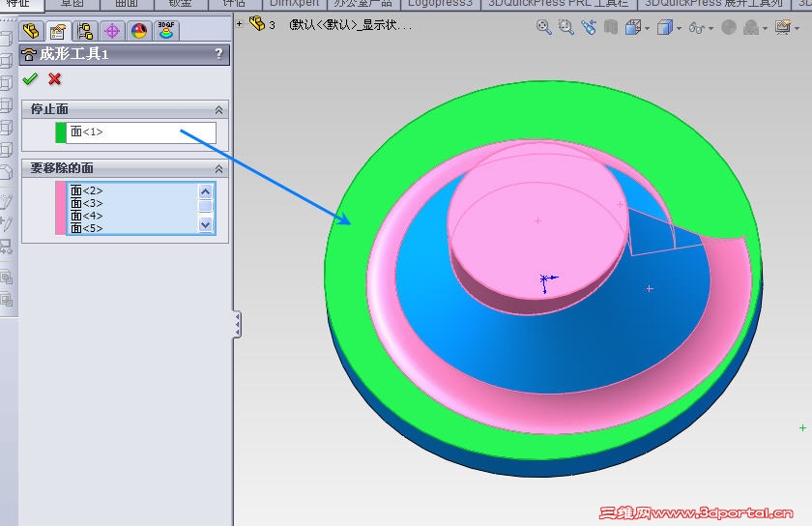Switch to the 3DQuickPress PRL 工具栏 tab
812x526 pixels.
click(x=559, y=4)
